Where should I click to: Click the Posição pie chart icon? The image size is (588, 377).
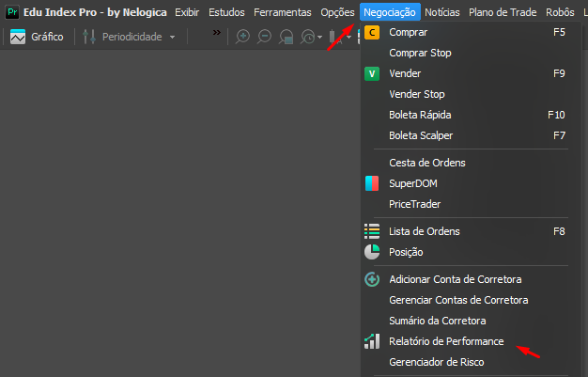[x=372, y=252]
